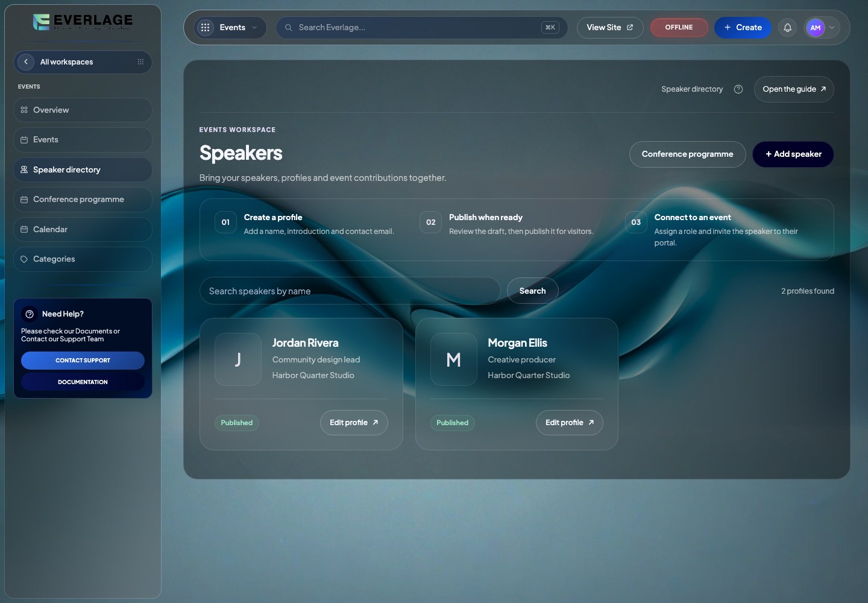The image size is (868, 603).
Task: Click the help question mark beside Speaker directory
Action: tap(738, 89)
